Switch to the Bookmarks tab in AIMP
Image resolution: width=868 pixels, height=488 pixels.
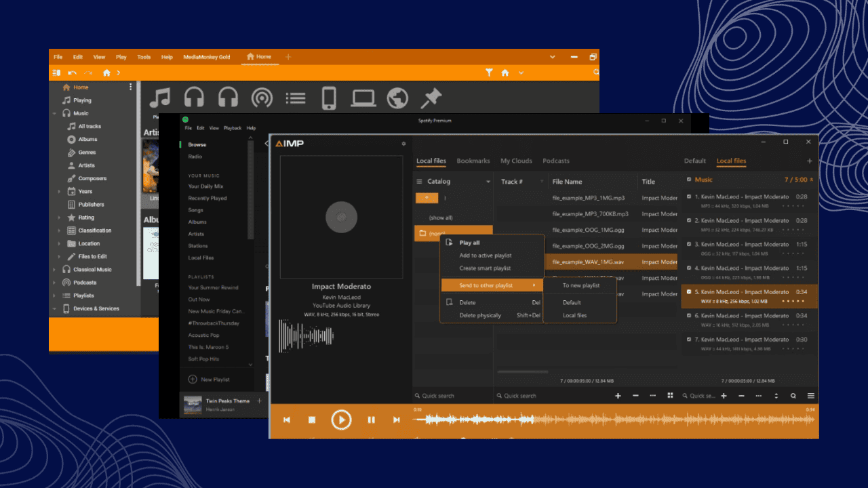473,161
